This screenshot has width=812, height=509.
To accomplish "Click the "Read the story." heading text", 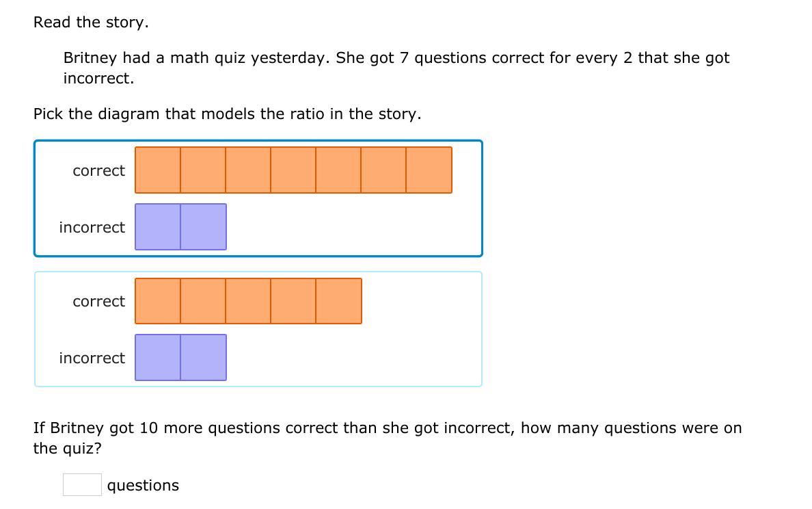I will pos(91,23).
